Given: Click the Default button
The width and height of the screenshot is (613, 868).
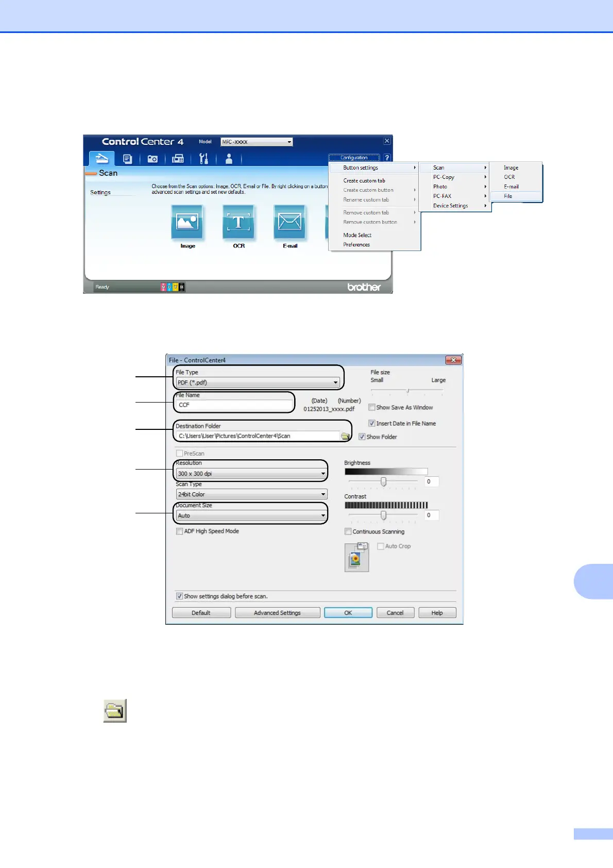Looking at the screenshot, I should [x=201, y=613].
